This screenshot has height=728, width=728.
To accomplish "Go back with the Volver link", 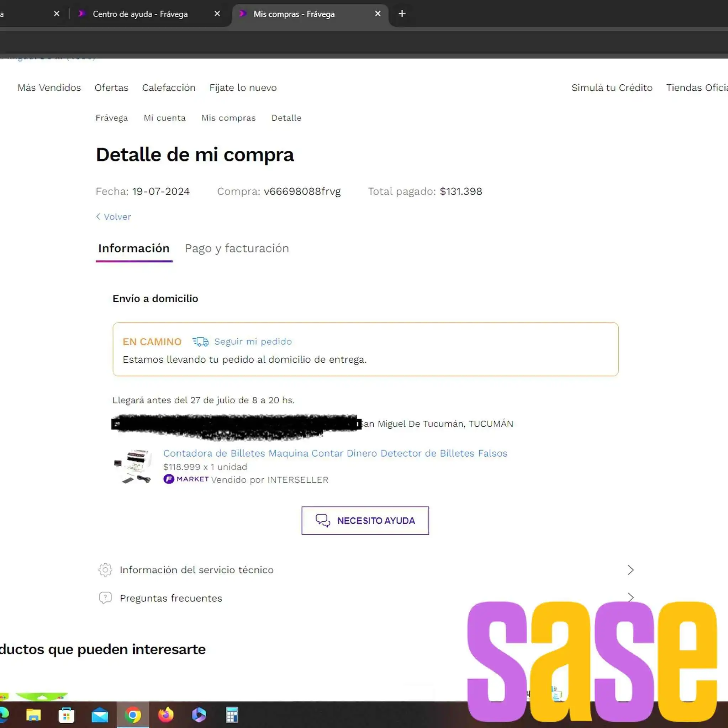I will click(x=114, y=217).
